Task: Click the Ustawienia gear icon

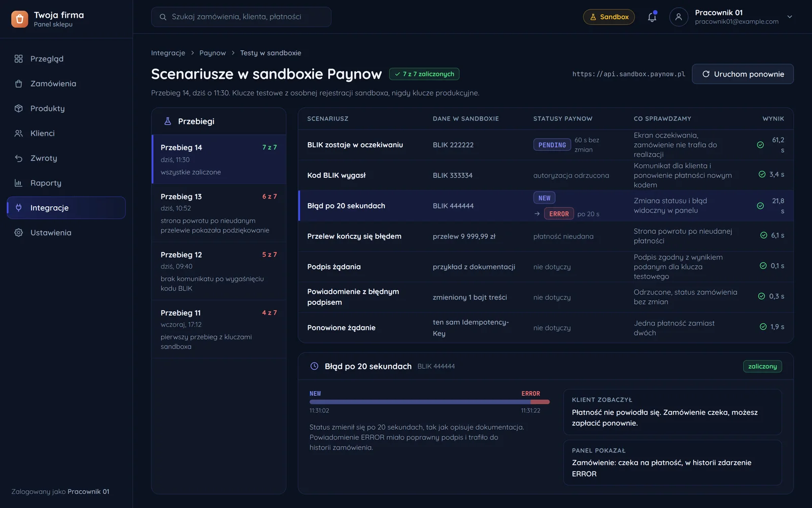Action: [19, 233]
